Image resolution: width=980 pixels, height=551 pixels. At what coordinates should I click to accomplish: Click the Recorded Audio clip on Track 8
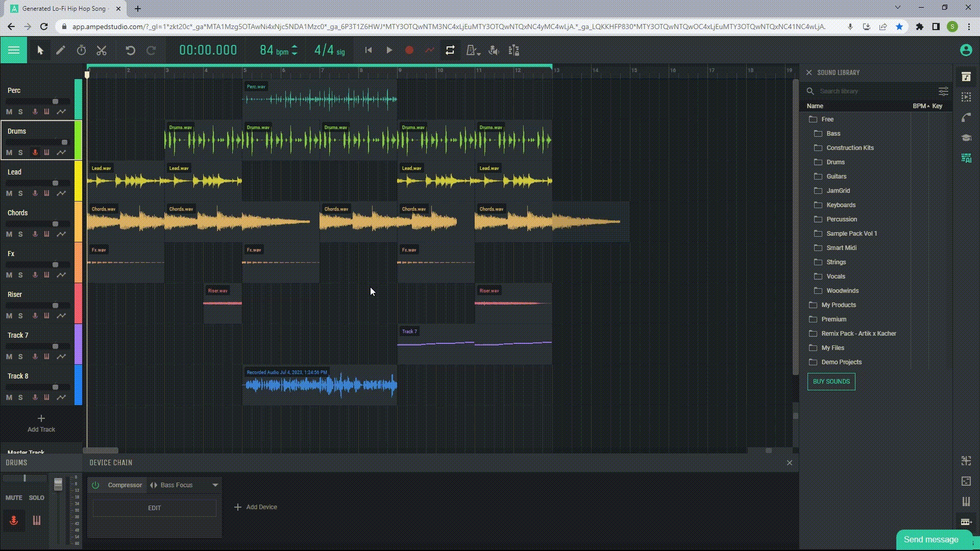pyautogui.click(x=320, y=384)
